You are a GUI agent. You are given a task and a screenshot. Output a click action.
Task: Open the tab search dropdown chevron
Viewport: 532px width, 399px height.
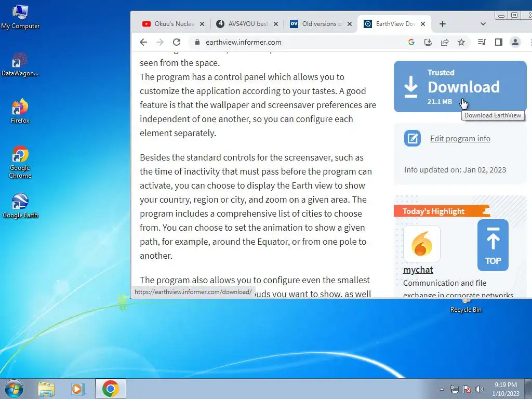point(483,24)
